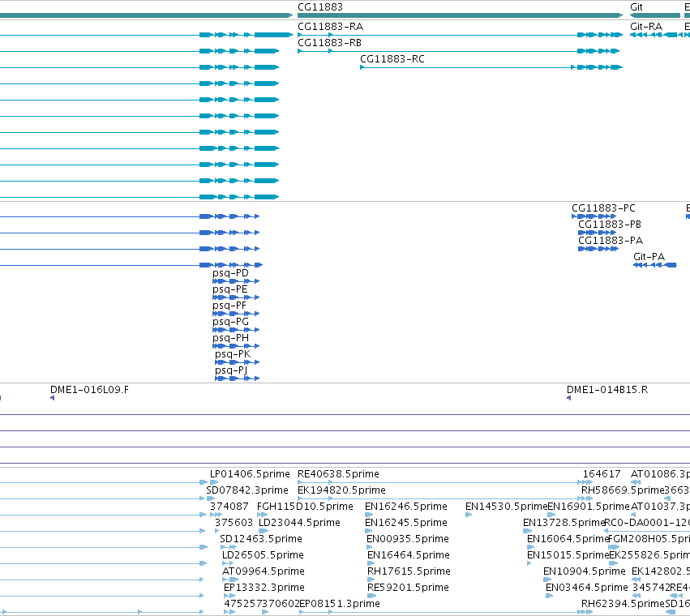
Task: Open EST AT09964.5prime
Action: 264,571
